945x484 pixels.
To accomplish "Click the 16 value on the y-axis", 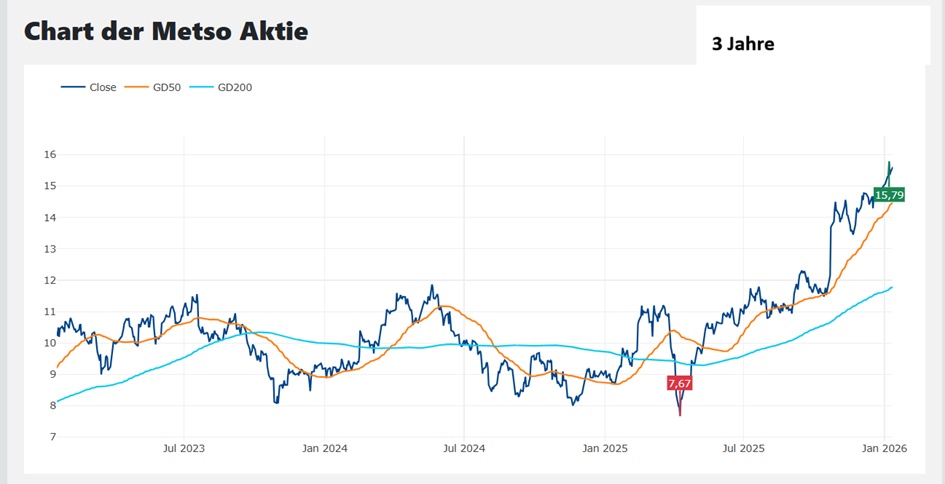I will click(x=48, y=155).
